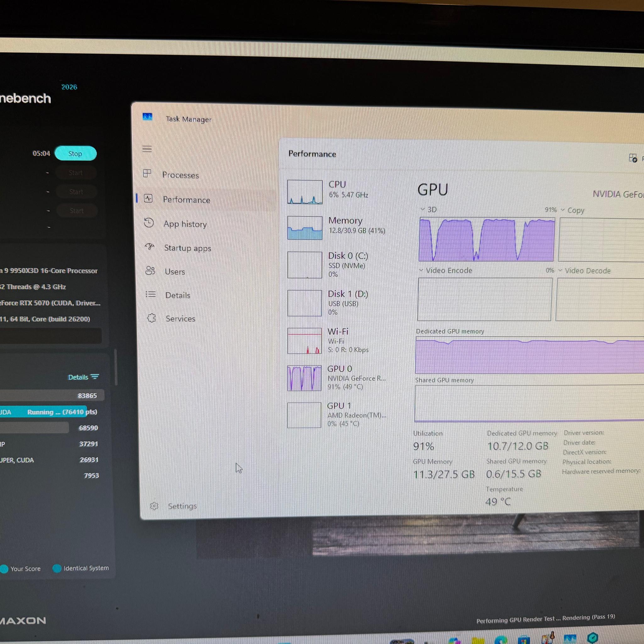
Task: Click the Task Manager app icon in title bar
Action: 147,117
